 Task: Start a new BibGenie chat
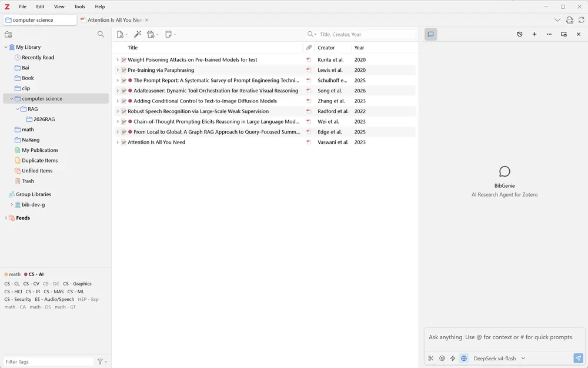[x=534, y=34]
